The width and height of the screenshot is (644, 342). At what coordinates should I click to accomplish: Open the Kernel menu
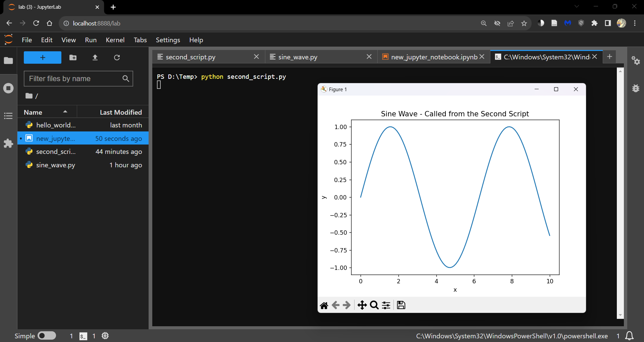pyautogui.click(x=115, y=40)
